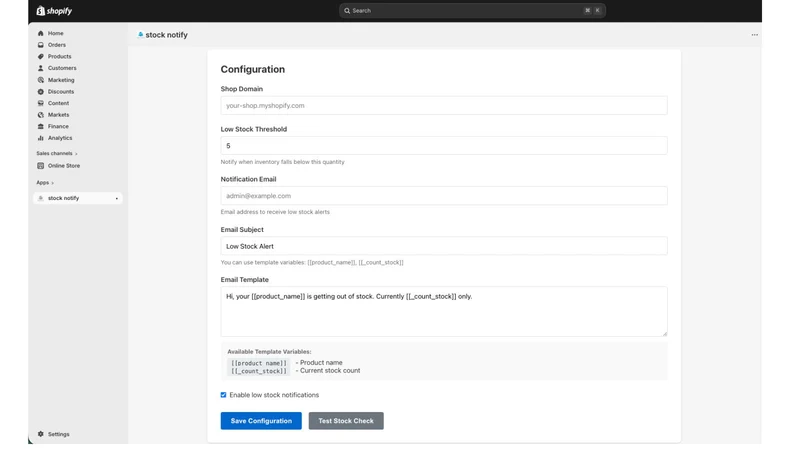800x450 pixels.
Task: Click the 'Notify when inventory falls below' hint
Action: tap(283, 162)
